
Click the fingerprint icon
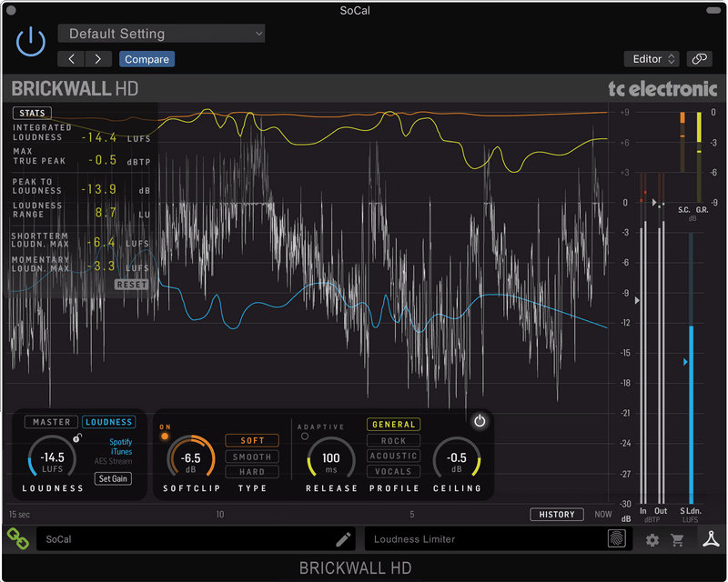(x=617, y=538)
